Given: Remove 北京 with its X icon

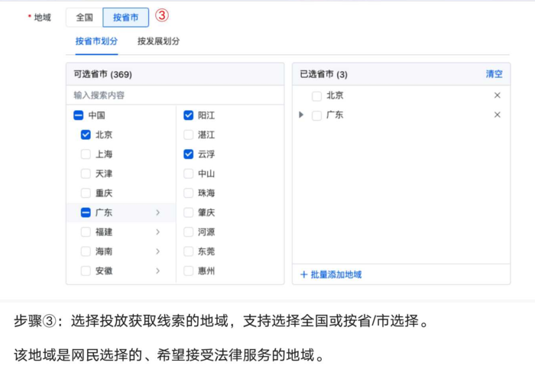Looking at the screenshot, I should (497, 96).
